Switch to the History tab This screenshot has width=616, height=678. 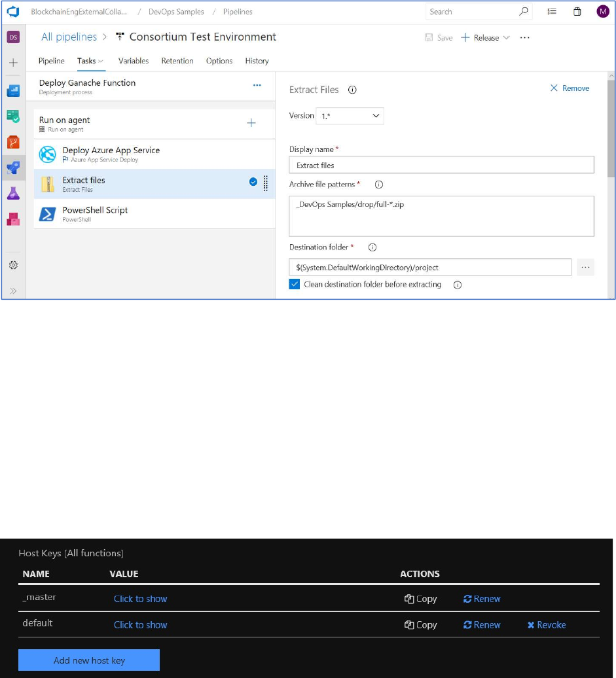257,61
